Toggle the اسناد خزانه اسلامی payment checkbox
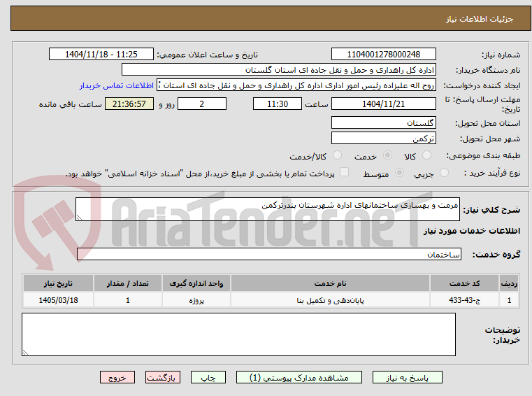Viewport: 532px width, 396px height. [344, 172]
